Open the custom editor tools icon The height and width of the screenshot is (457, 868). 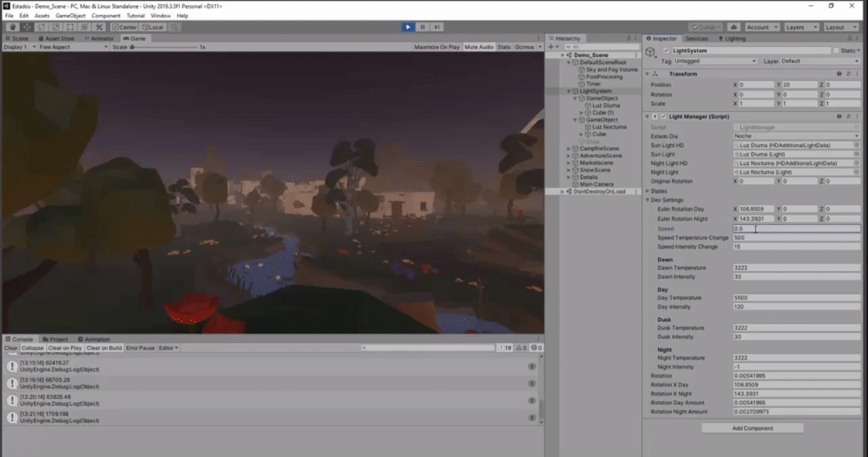coord(99,27)
